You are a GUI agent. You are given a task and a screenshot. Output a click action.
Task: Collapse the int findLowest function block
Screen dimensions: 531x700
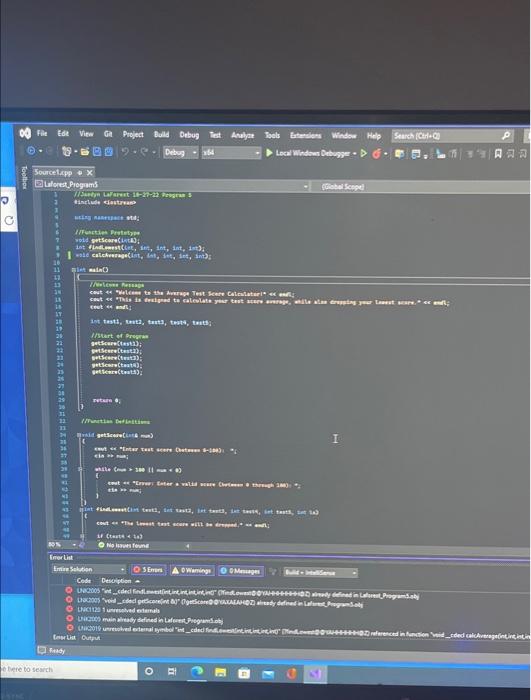81,509
